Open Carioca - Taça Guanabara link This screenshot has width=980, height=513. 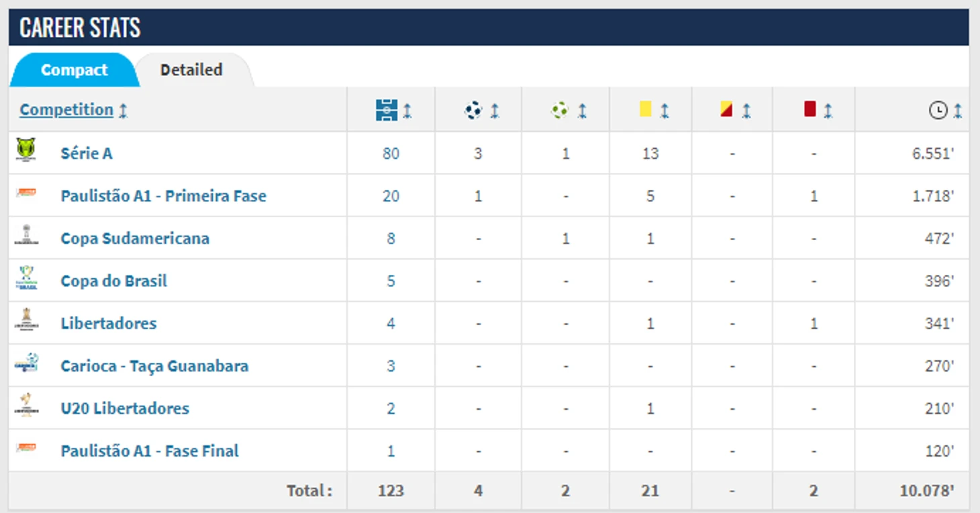coord(154,366)
